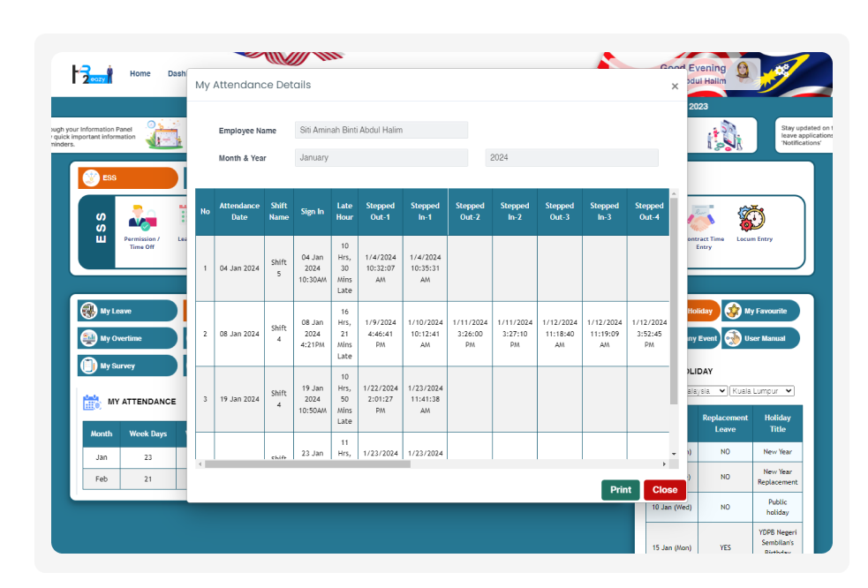Click the My Attendance calendar icon
Image resolution: width=868 pixels, height=588 pixels.
tap(91, 402)
